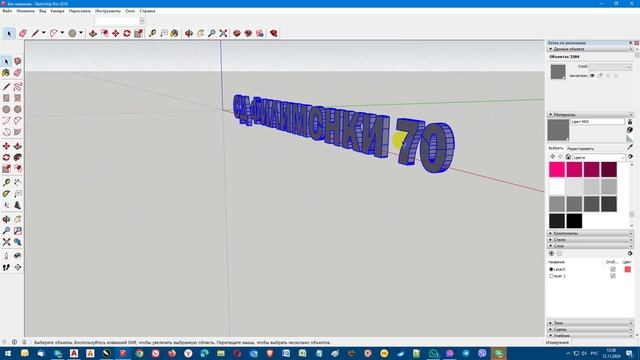640x360 pixels.
Task: Activate the Orbit tool in left toolbar
Action: click(x=6, y=219)
